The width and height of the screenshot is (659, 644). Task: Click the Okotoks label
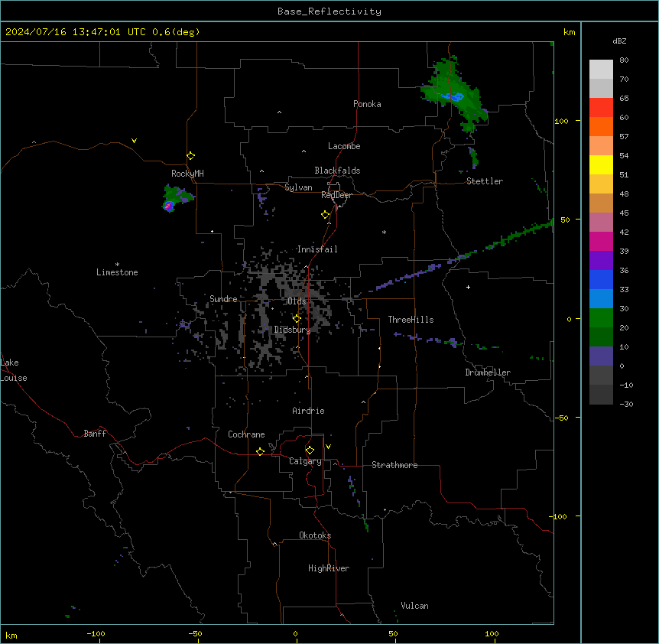315,535
